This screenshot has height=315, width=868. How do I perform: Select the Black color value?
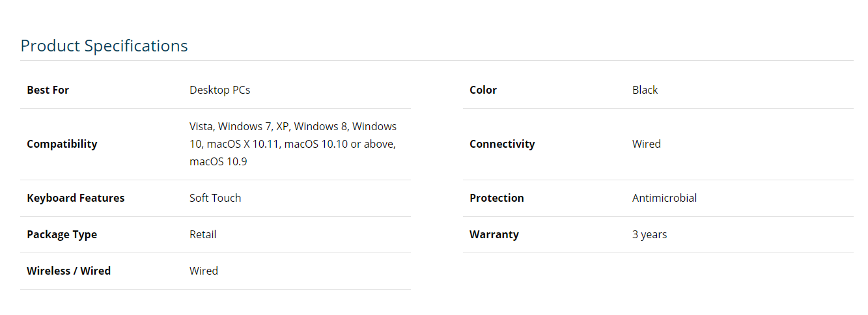click(645, 90)
